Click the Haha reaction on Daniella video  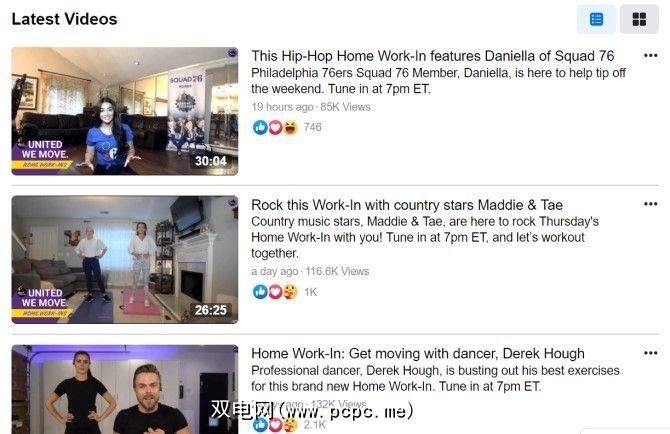(290, 127)
